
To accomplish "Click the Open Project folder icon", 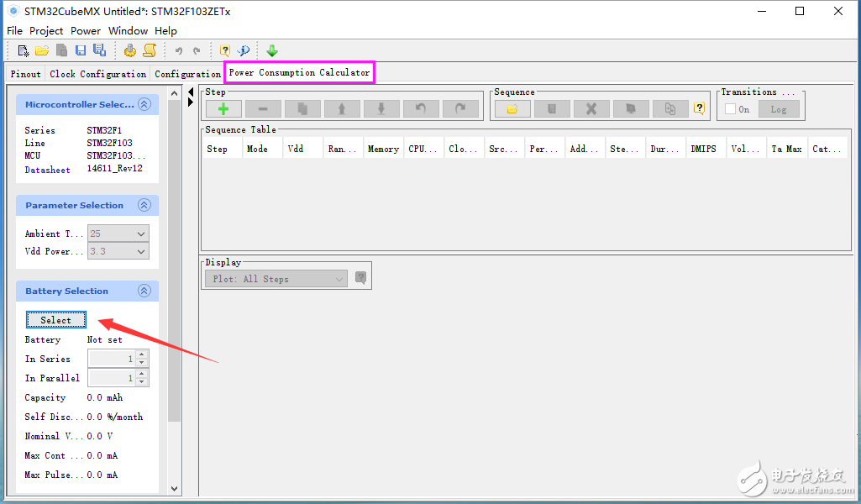I will coord(42,51).
